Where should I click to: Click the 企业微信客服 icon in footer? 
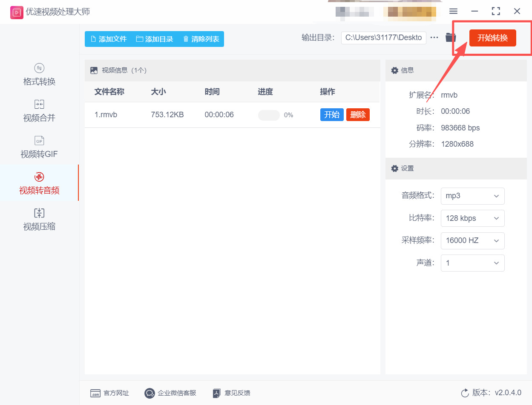coord(150,393)
